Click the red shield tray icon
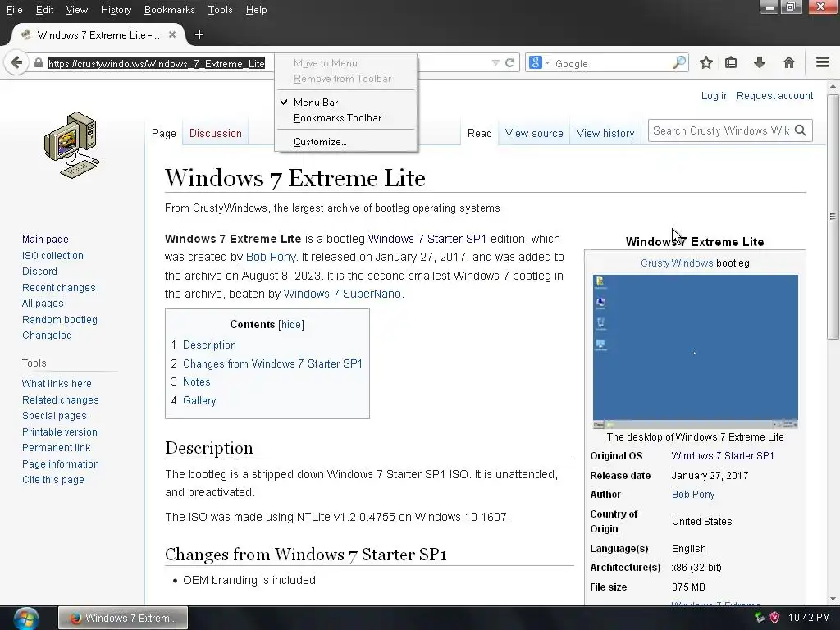 [x=774, y=618]
